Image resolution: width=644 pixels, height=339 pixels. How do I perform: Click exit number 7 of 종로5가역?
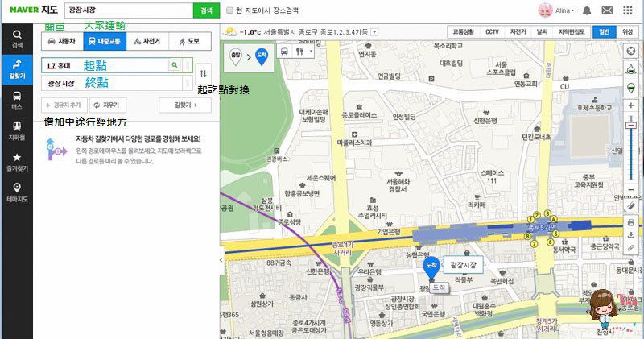click(534, 244)
